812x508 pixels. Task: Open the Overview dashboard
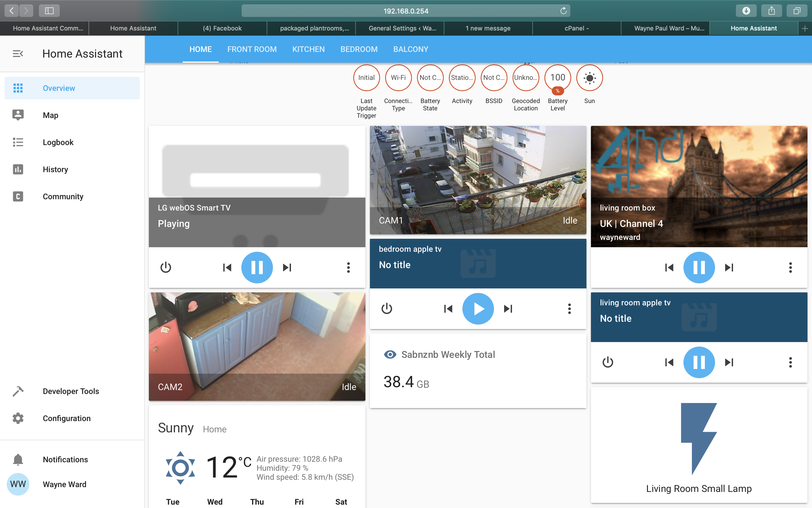click(x=72, y=88)
